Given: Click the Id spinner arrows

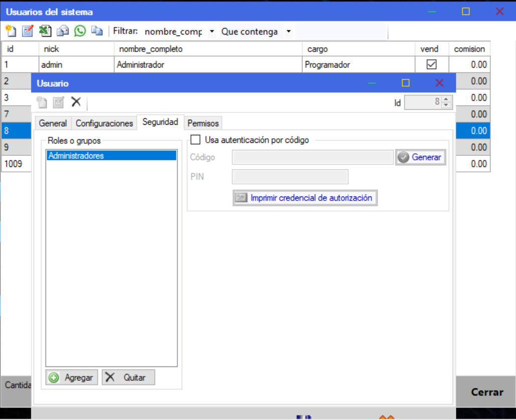Looking at the screenshot, I should point(447,102).
